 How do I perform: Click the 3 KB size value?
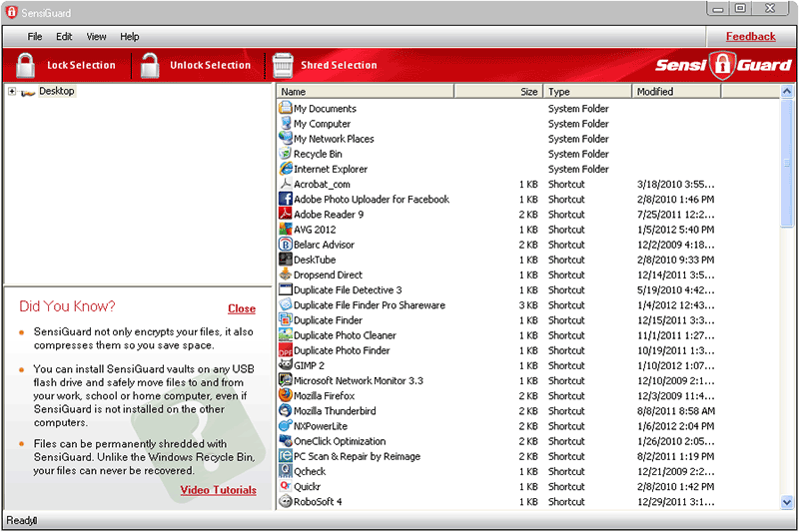click(x=528, y=305)
